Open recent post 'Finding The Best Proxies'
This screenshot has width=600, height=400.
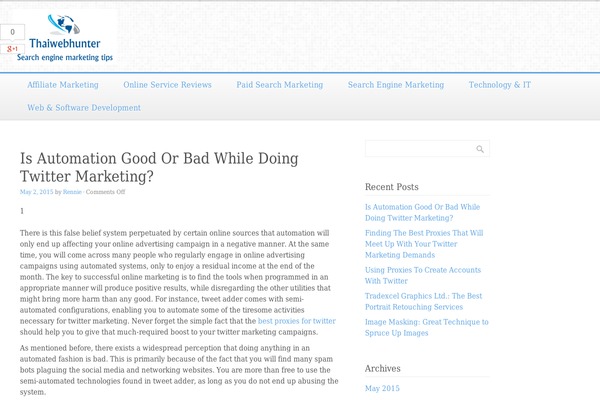click(x=424, y=244)
